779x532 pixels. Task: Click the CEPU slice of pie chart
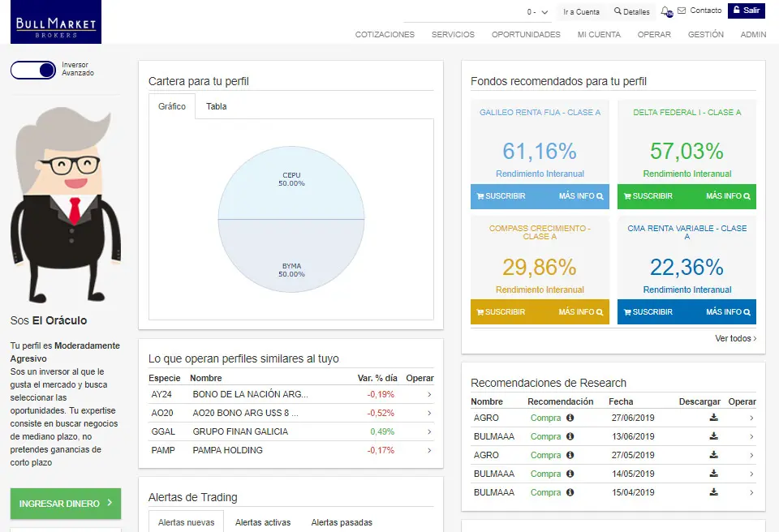pos(291,182)
